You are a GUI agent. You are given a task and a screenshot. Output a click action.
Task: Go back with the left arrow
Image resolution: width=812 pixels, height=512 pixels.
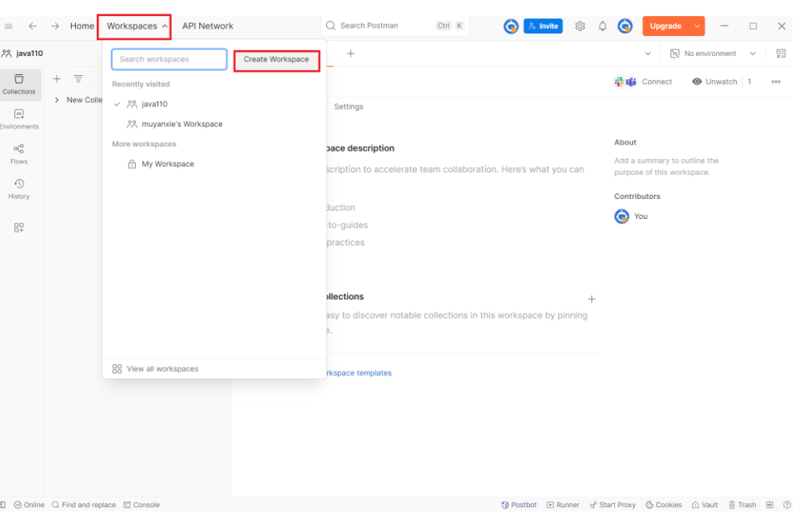[33, 26]
